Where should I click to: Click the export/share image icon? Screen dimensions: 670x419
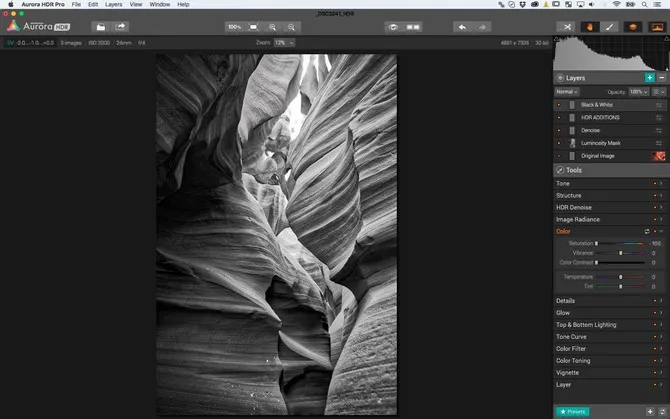pyautogui.click(x=121, y=27)
